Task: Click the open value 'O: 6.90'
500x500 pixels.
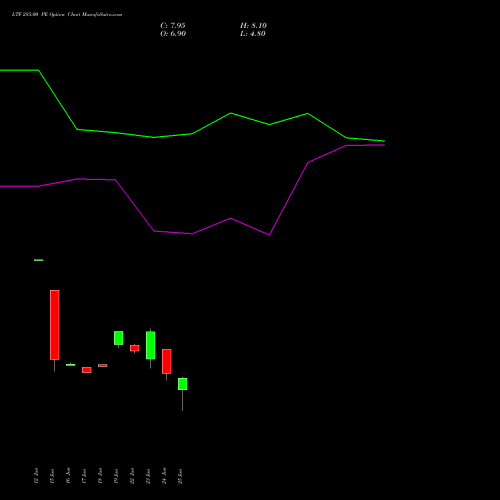Action: pos(173,34)
